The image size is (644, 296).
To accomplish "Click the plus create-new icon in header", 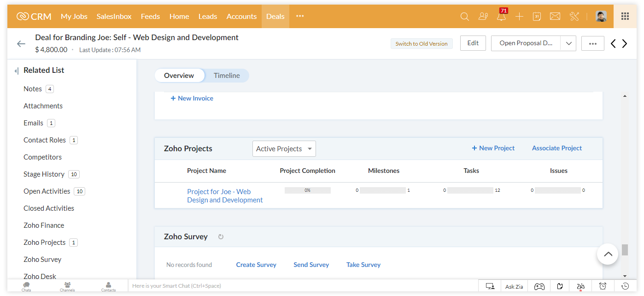I will point(519,17).
